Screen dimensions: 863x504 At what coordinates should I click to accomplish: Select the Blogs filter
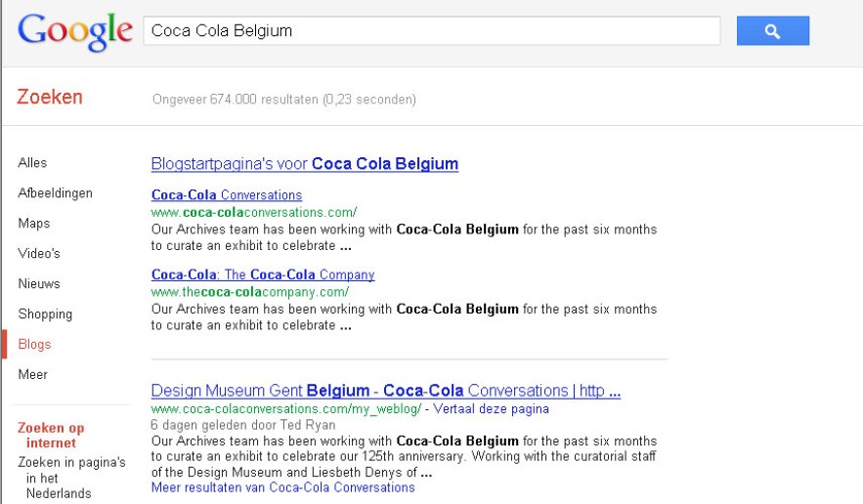34,345
